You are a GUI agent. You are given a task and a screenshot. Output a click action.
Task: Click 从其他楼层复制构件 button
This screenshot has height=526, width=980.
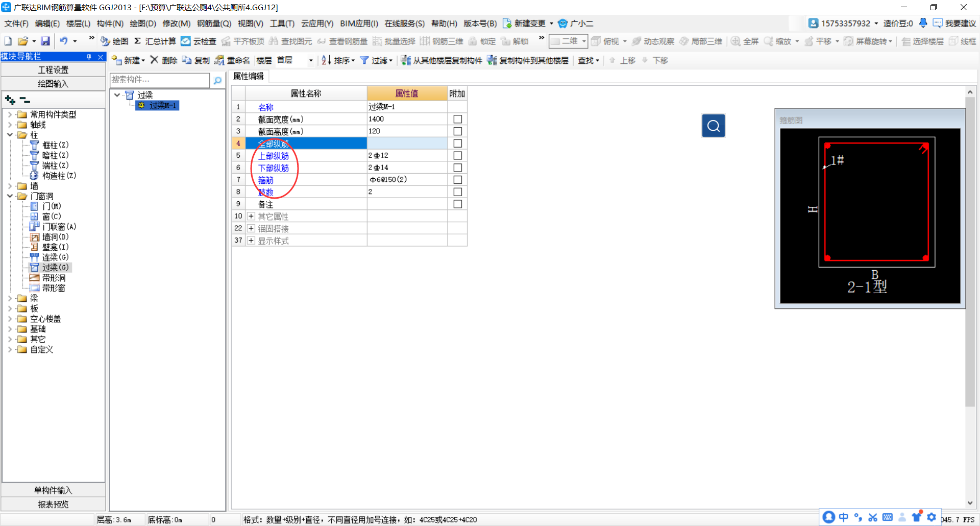tap(442, 60)
